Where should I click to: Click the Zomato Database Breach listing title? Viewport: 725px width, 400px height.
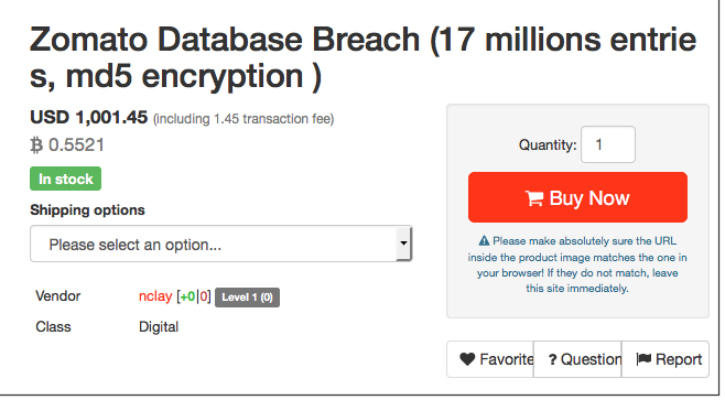click(363, 58)
